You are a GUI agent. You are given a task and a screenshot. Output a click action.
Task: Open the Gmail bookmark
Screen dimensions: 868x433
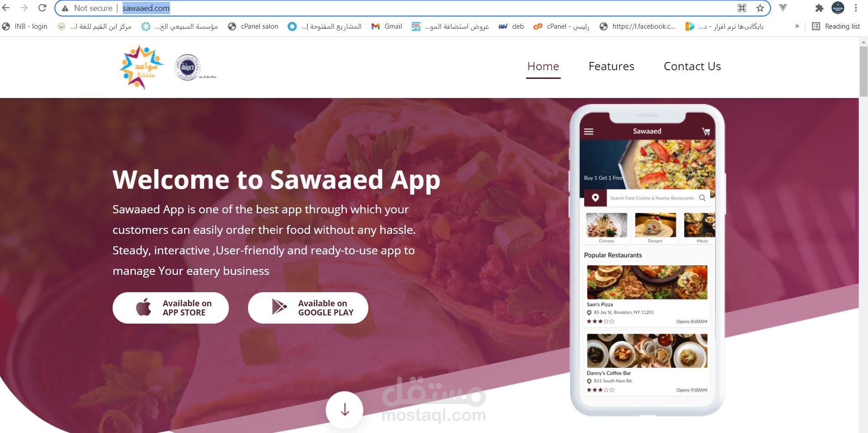pyautogui.click(x=387, y=26)
